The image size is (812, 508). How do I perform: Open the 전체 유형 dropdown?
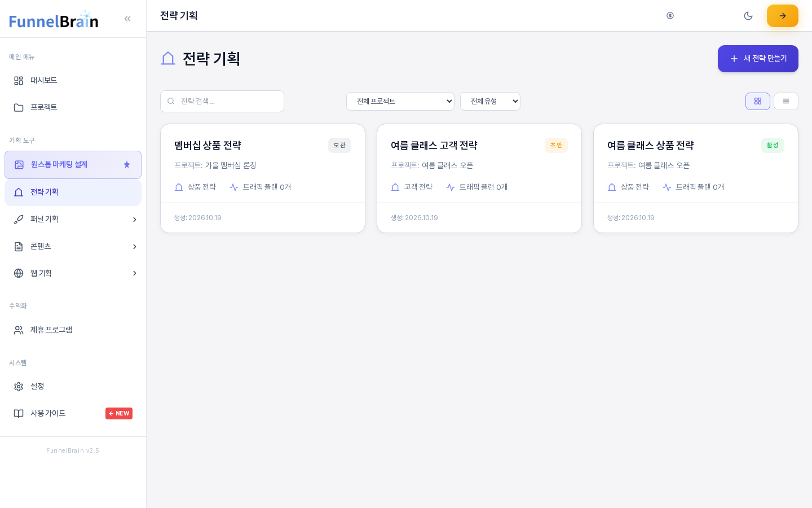[x=490, y=102]
